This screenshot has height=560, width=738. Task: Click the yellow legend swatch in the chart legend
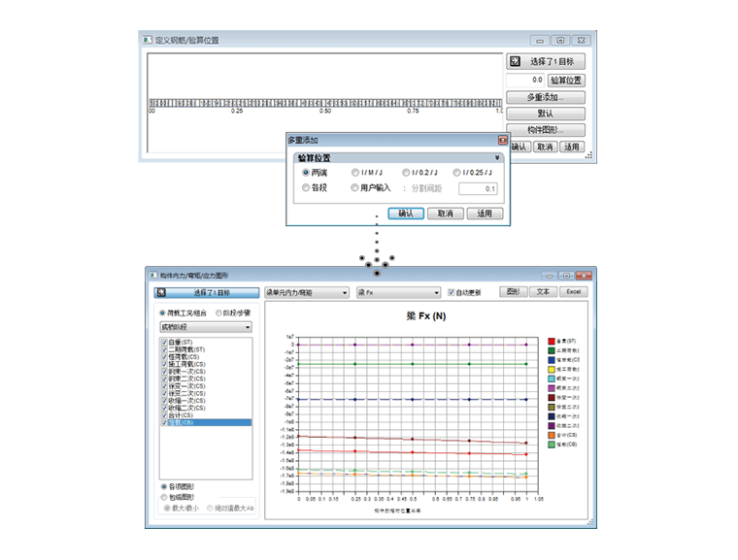[552, 369]
